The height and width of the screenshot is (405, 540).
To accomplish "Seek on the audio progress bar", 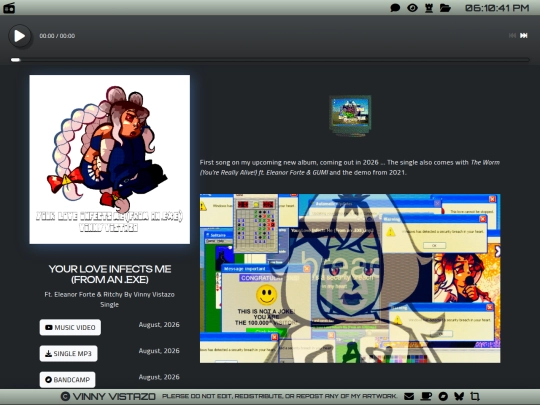I will point(270,60).
